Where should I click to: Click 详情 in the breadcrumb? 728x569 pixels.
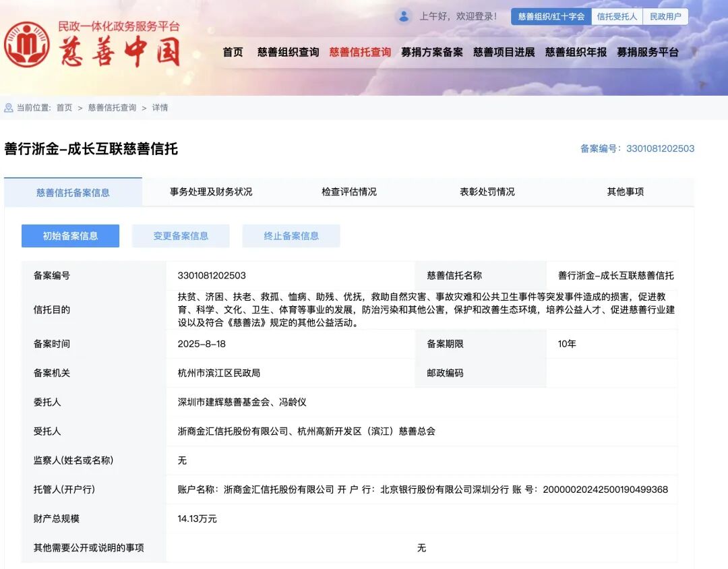pos(160,108)
